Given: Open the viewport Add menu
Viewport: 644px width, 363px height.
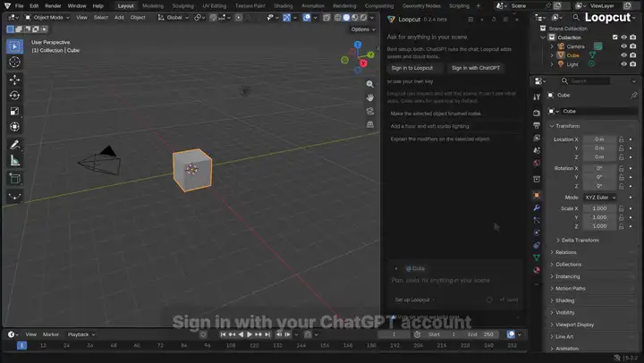Looking at the screenshot, I should pyautogui.click(x=119, y=18).
